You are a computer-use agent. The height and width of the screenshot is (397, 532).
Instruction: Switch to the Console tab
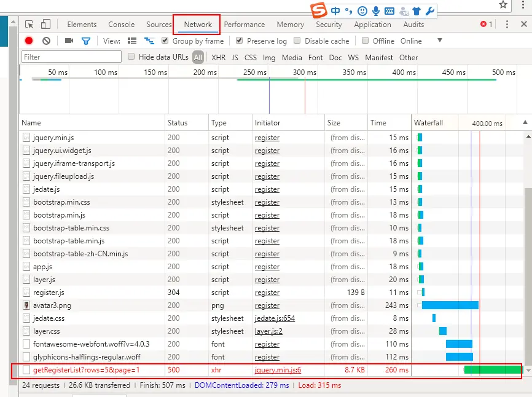(x=122, y=25)
